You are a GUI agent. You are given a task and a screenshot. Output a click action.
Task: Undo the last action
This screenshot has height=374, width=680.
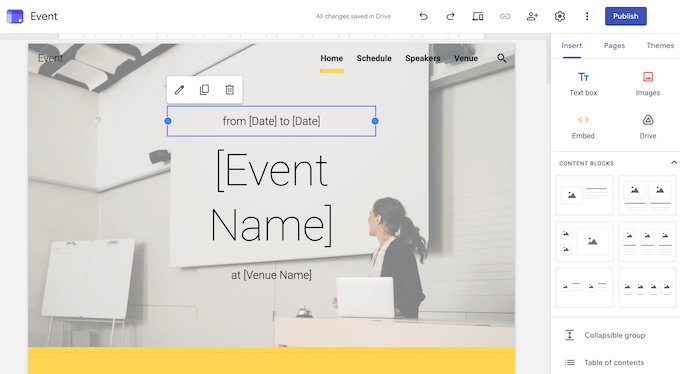click(423, 16)
